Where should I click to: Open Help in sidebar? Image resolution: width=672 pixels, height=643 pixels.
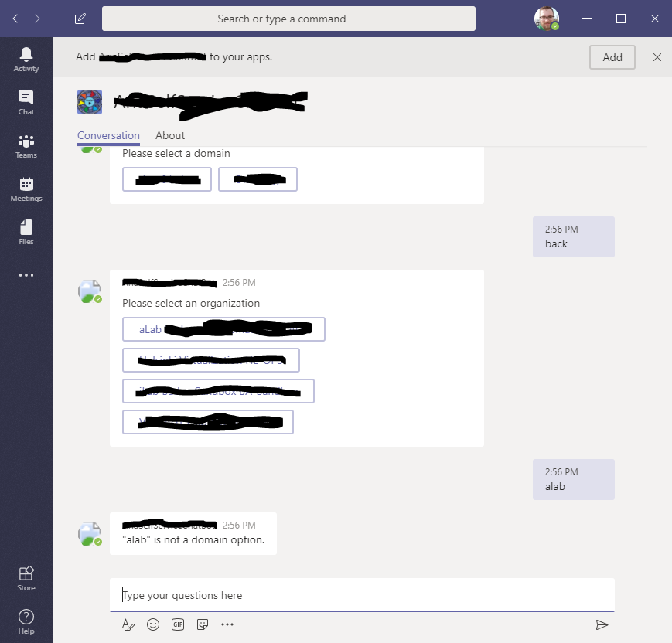[26, 622]
